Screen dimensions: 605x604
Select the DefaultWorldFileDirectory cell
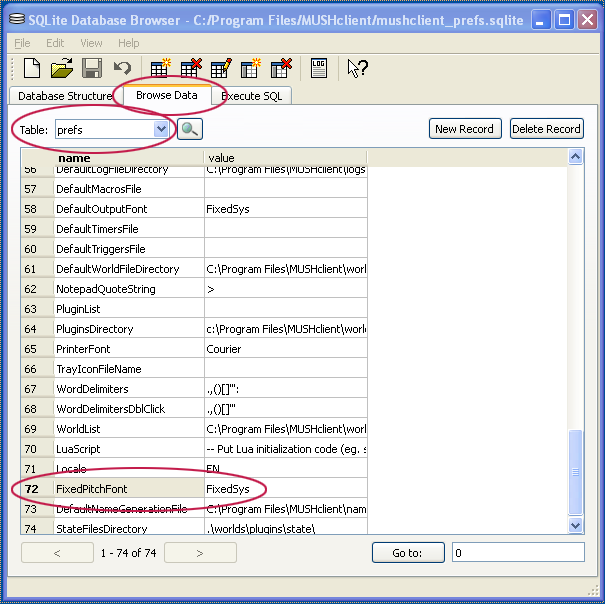(129, 269)
